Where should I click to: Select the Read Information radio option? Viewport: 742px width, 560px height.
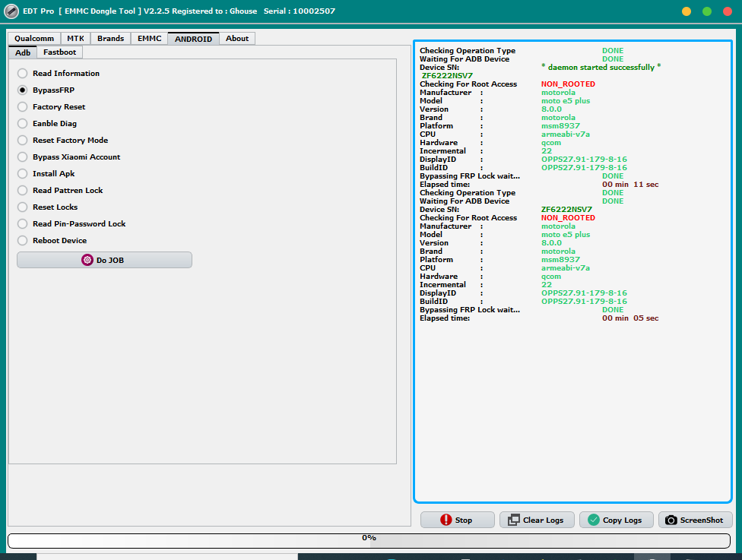23,74
